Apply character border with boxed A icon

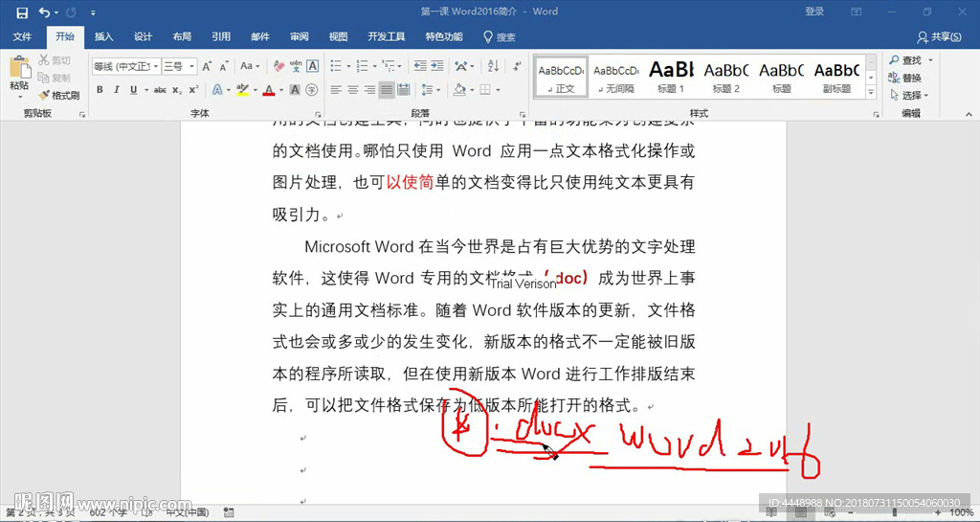pyautogui.click(x=313, y=66)
